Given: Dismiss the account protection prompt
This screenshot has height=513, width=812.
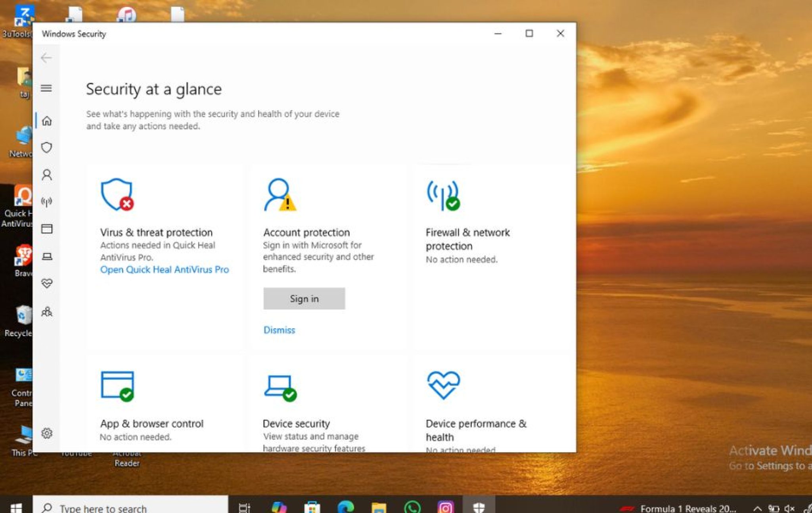Looking at the screenshot, I should pyautogui.click(x=279, y=330).
